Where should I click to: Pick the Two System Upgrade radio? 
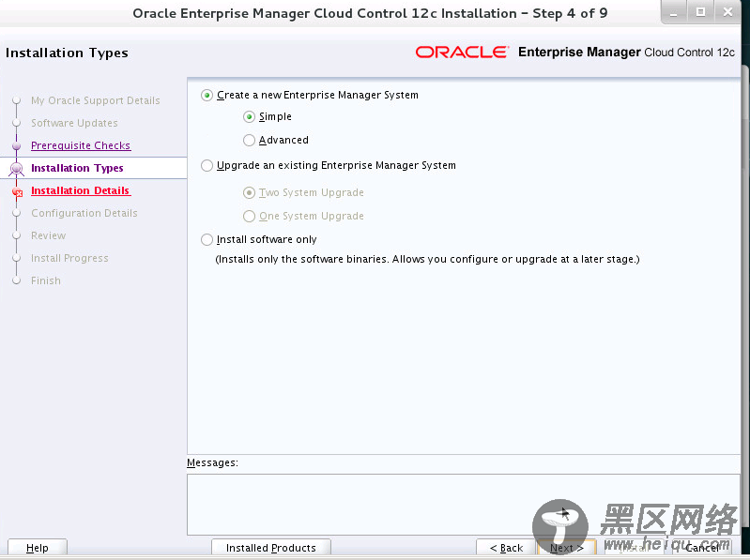pyautogui.click(x=249, y=192)
